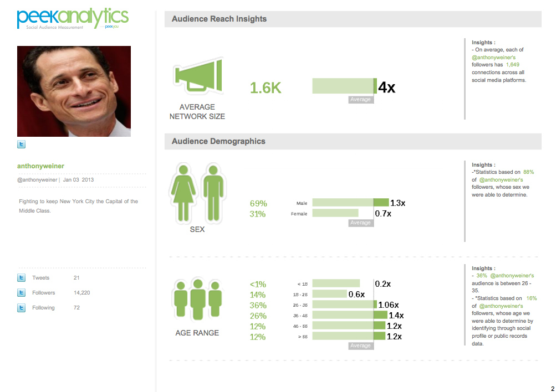Click the Male 1.3x bar

click(x=350, y=203)
